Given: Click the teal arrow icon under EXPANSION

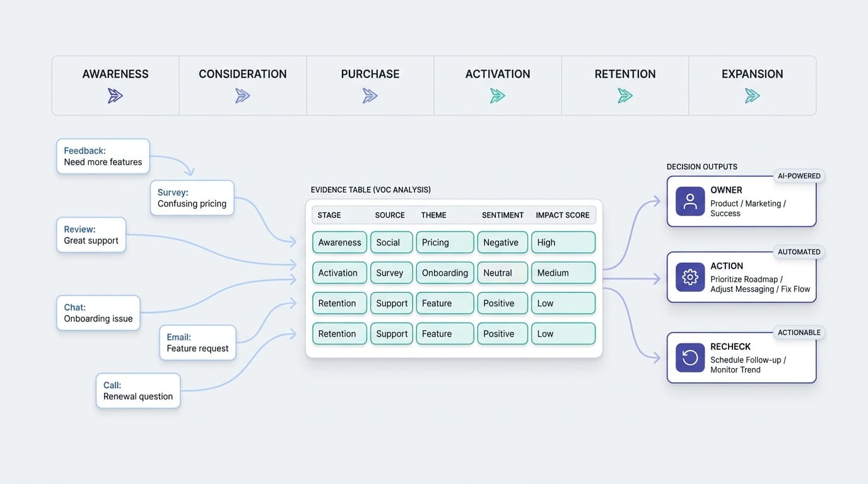Looking at the screenshot, I should (x=753, y=96).
